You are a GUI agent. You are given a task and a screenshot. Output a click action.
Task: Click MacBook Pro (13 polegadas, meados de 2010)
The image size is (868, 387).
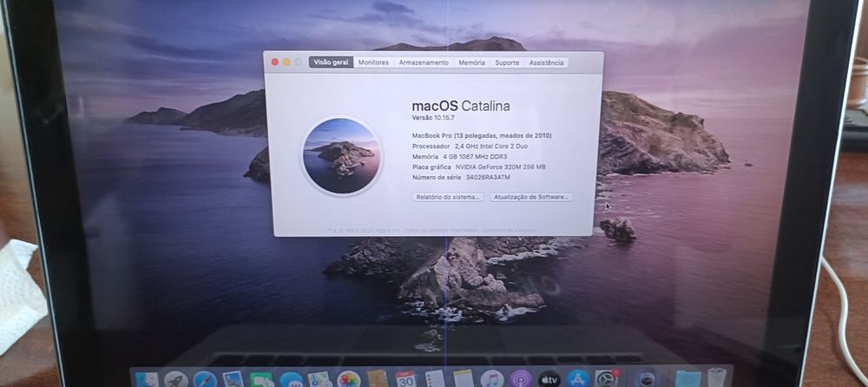point(482,135)
